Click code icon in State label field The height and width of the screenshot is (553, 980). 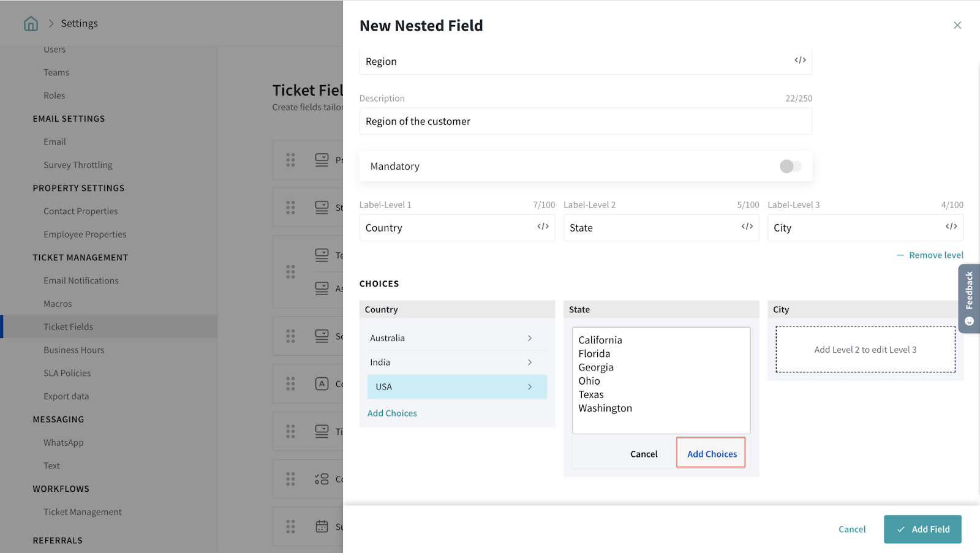click(747, 227)
